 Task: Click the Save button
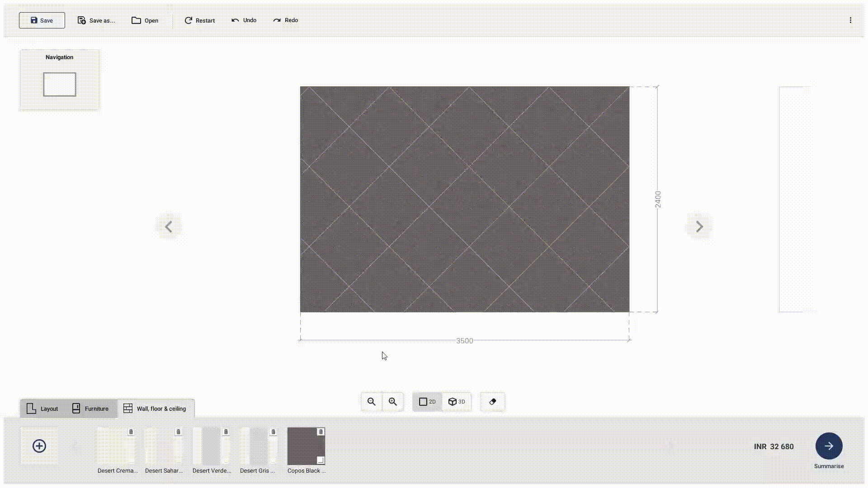[42, 20]
